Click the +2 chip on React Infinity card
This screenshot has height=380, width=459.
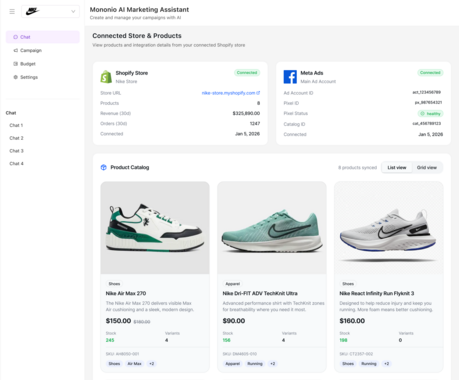point(386,363)
